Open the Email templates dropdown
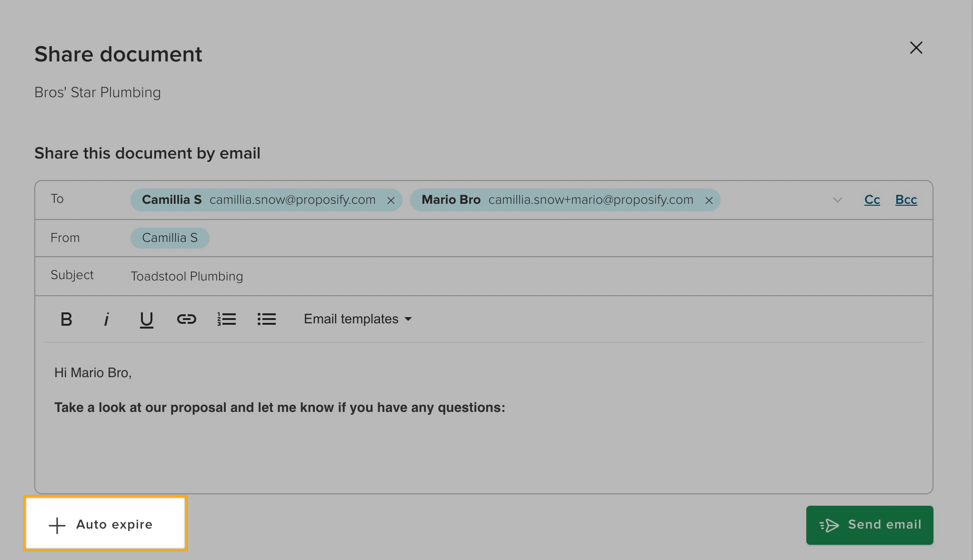973x560 pixels. [357, 319]
